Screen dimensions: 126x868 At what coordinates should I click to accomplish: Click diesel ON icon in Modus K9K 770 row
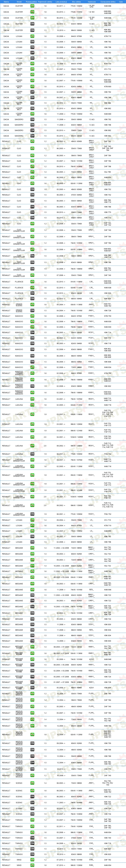pyautogui.click(x=32, y=769)
